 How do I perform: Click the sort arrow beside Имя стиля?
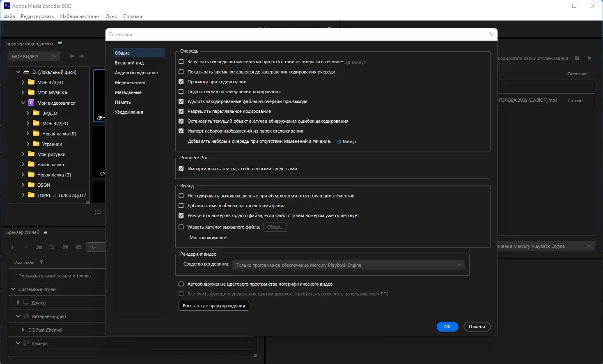(x=41, y=262)
